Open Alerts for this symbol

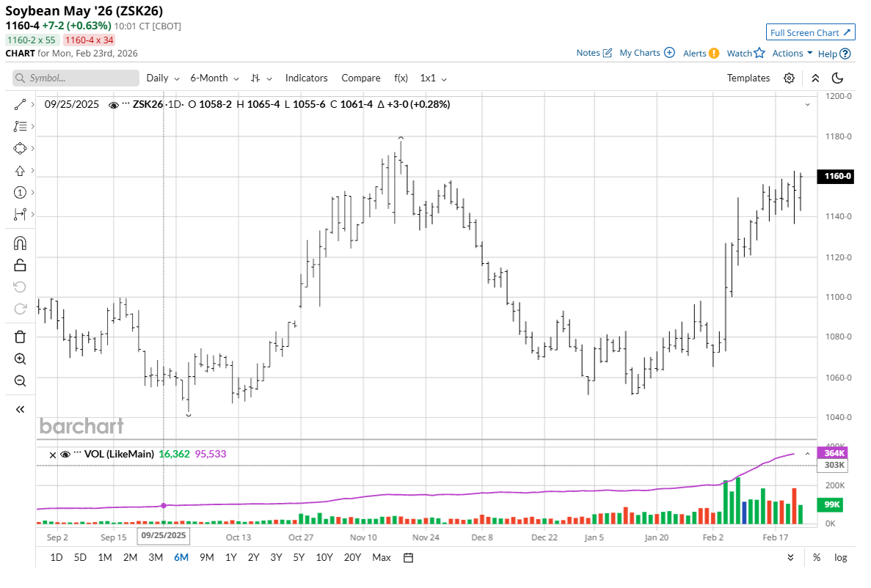(701, 54)
